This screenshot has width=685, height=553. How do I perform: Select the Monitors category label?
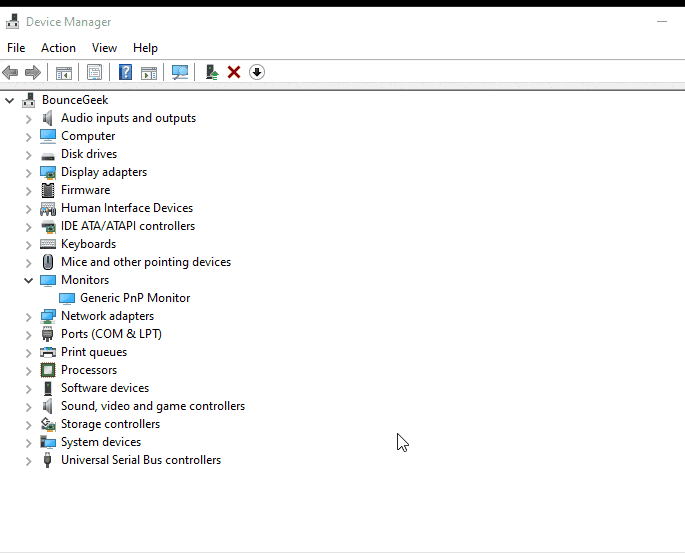pos(85,280)
